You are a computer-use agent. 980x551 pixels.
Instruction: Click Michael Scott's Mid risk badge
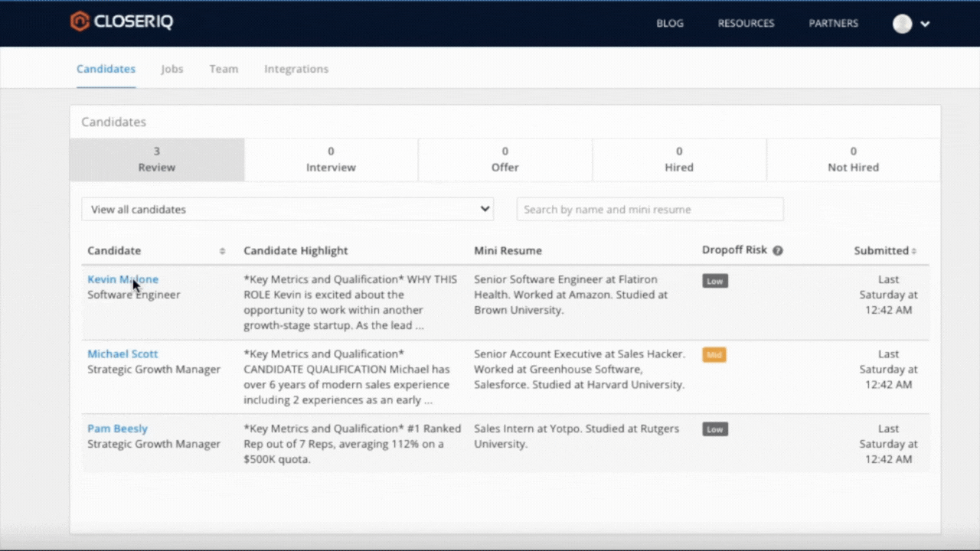714,355
